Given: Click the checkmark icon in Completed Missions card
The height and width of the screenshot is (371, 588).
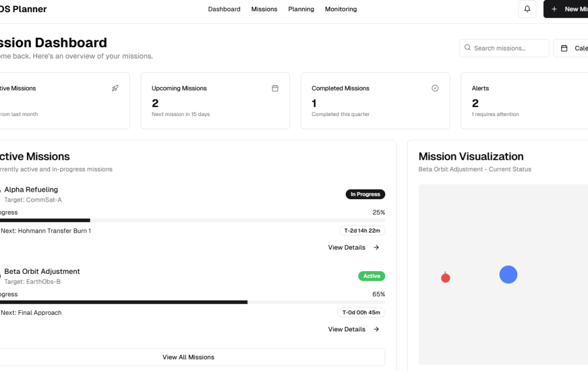Looking at the screenshot, I should point(435,88).
